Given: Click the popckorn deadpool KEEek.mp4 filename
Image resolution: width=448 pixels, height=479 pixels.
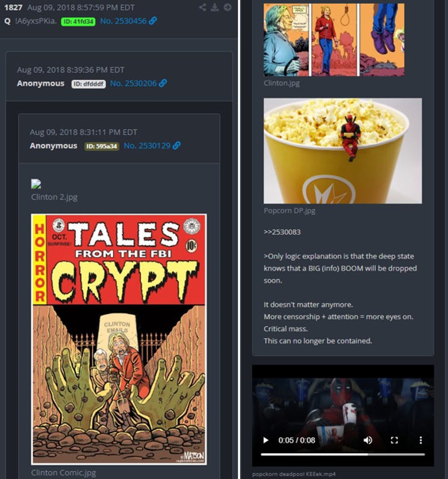Looking at the screenshot, I should point(294,474).
